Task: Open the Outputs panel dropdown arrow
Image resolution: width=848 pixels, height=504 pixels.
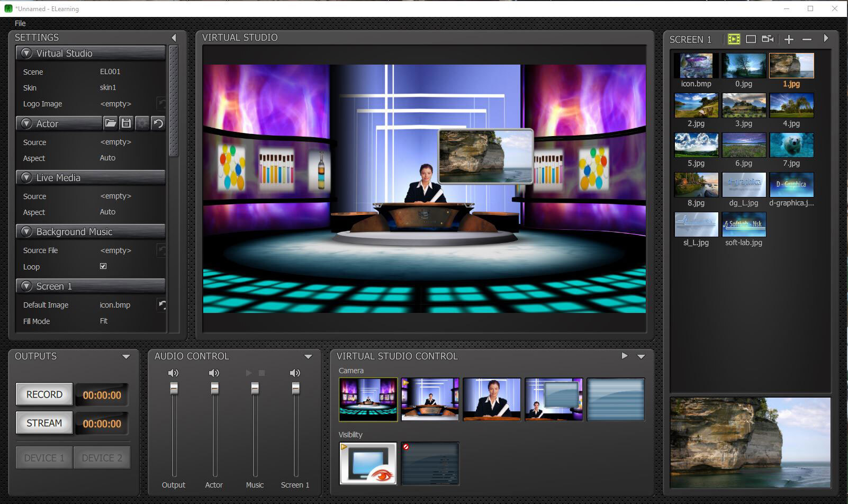Action: (x=126, y=357)
